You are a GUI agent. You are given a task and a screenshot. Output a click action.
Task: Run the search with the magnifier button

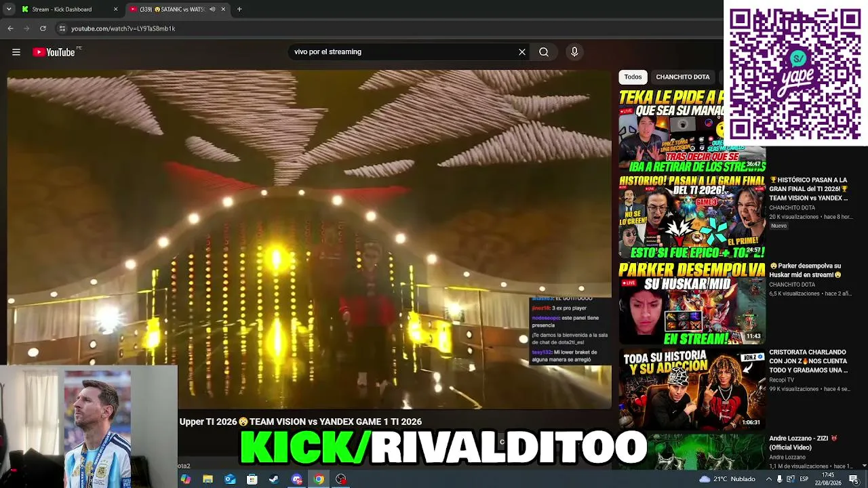(544, 52)
